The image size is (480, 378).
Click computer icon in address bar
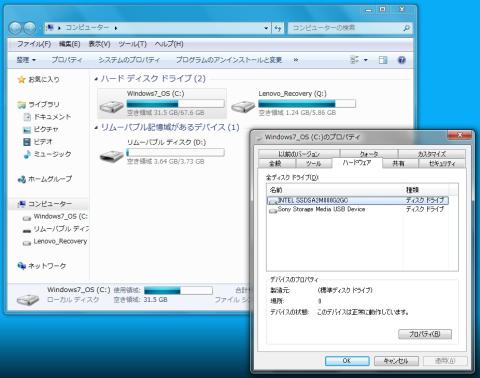point(50,28)
